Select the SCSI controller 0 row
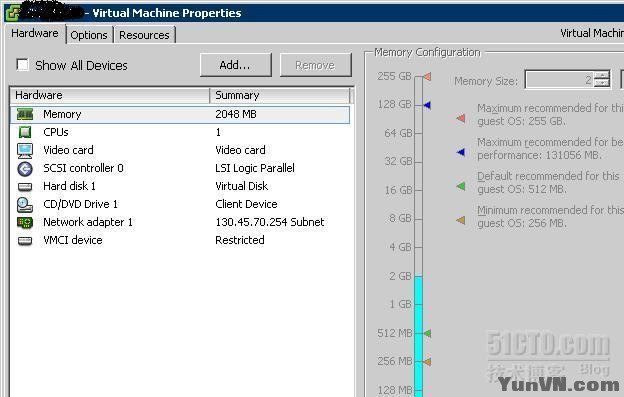 pyautogui.click(x=180, y=169)
